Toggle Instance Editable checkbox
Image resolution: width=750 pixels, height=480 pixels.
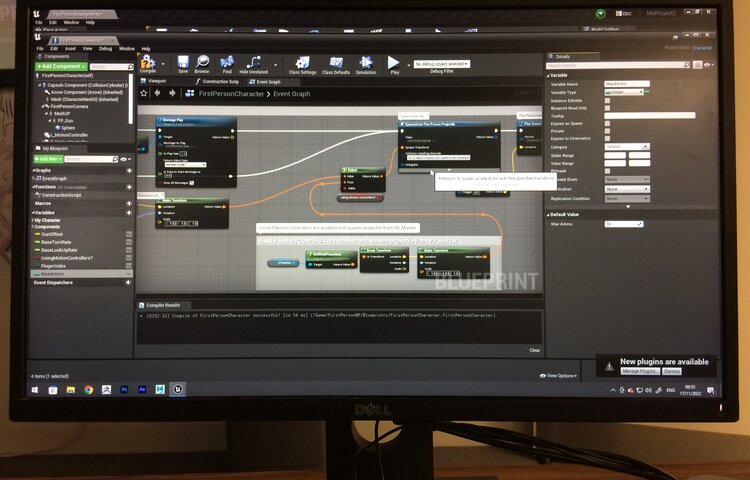607,100
